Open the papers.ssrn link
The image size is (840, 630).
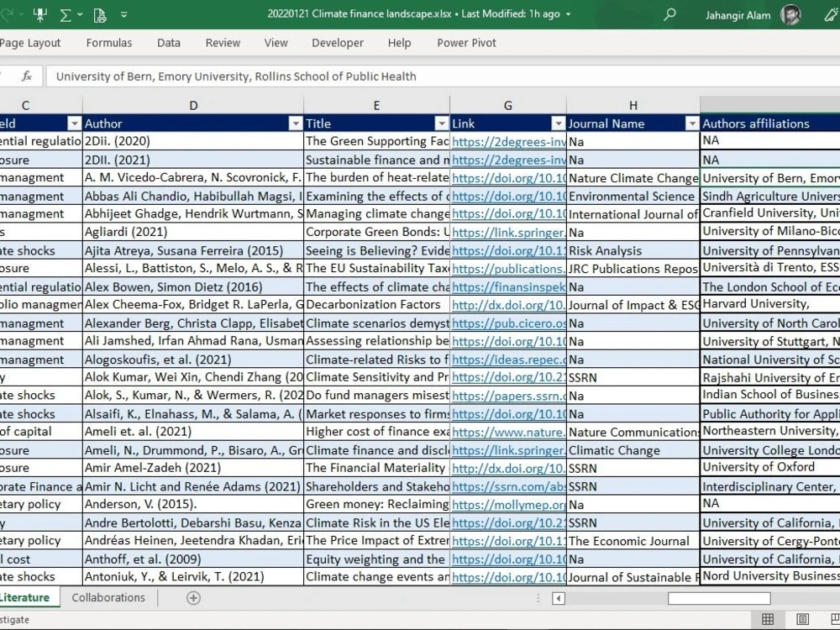click(508, 396)
